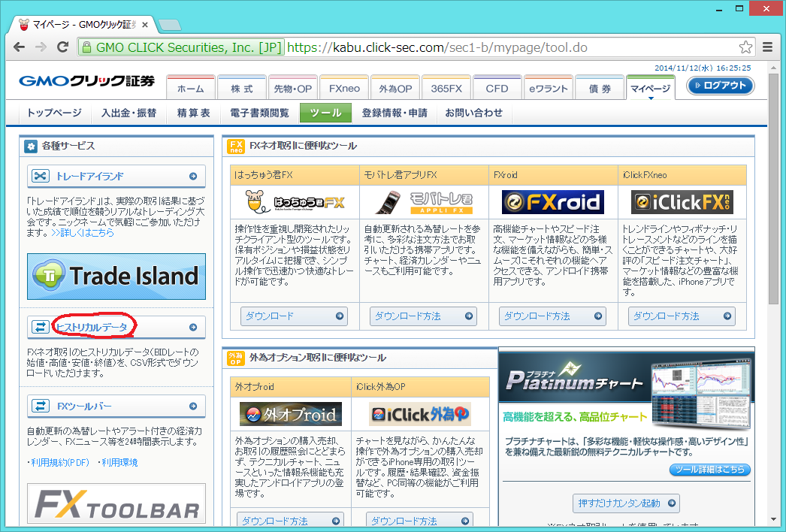The image size is (786, 532).
Task: Switch to the FXneo tab
Action: [344, 89]
